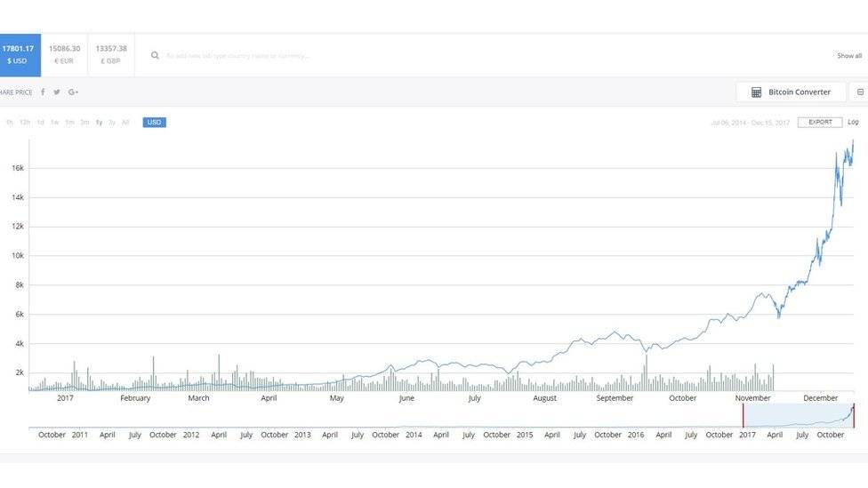Screen dimensions: 868x488
Task: Open the Bitcoin Converter
Action: pos(791,92)
